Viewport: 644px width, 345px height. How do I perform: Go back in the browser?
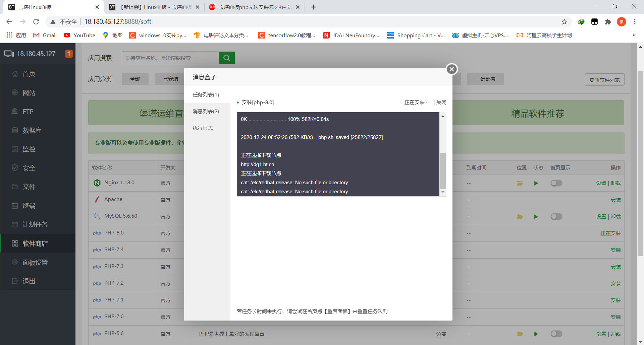9,22
